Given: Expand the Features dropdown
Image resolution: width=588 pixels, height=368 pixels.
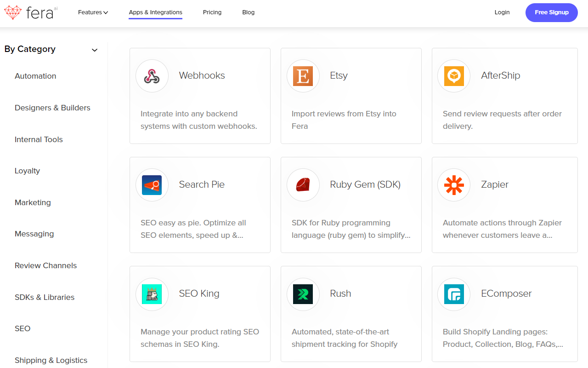Looking at the screenshot, I should click(93, 12).
